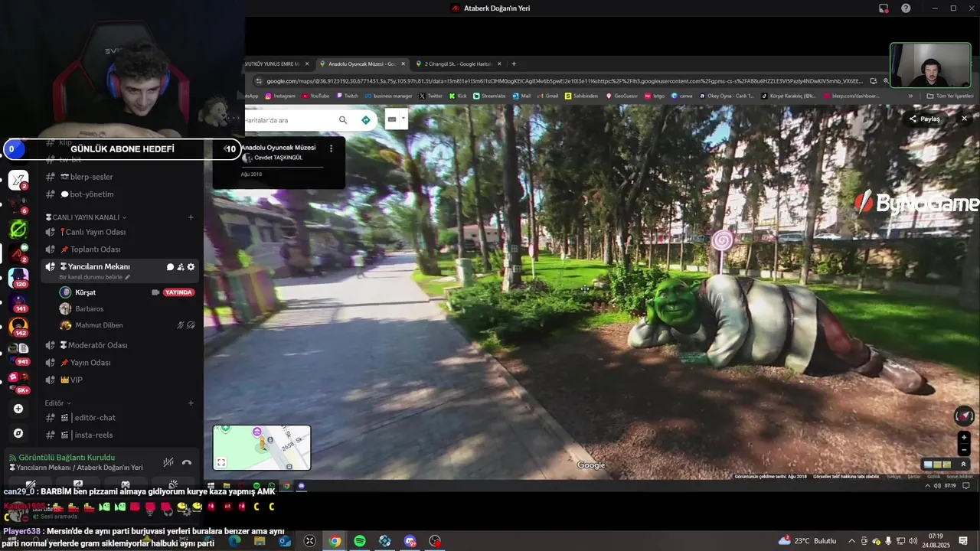Open Google Chrome from the Windows taskbar
Screen dimensions: 980x551
coord(335,541)
